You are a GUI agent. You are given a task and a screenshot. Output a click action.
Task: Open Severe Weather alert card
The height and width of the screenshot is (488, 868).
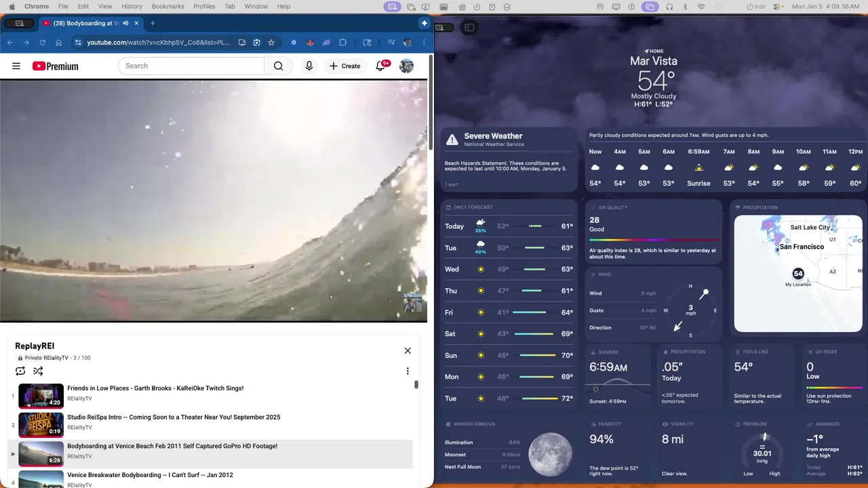[509, 159]
